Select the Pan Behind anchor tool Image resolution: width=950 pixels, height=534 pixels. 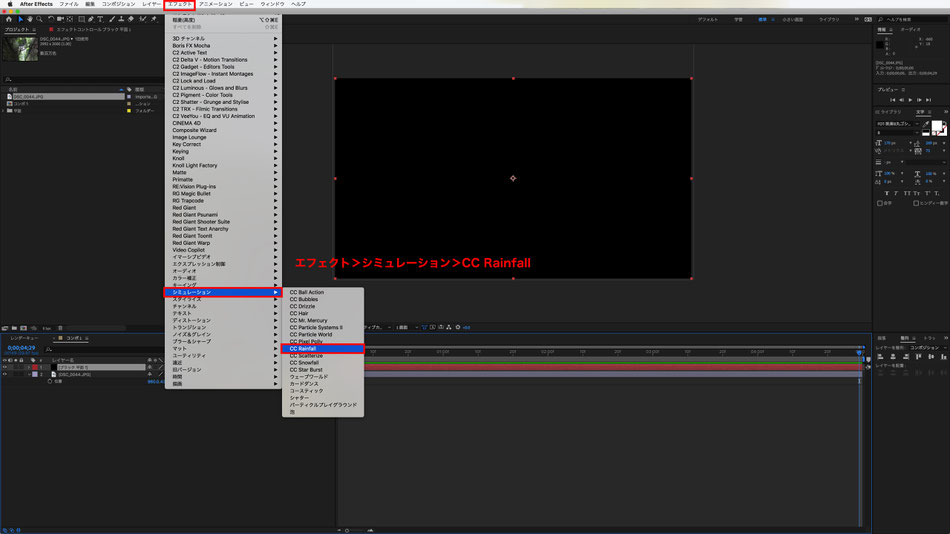pyautogui.click(x=70, y=19)
